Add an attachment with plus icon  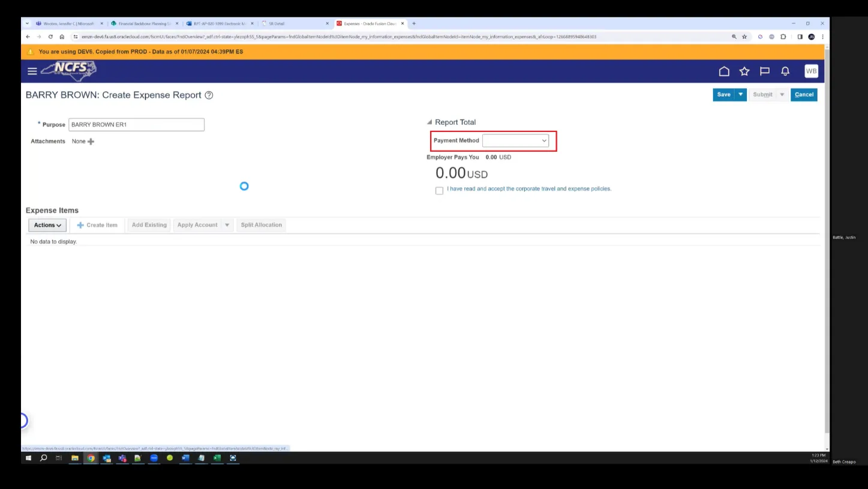(x=91, y=142)
